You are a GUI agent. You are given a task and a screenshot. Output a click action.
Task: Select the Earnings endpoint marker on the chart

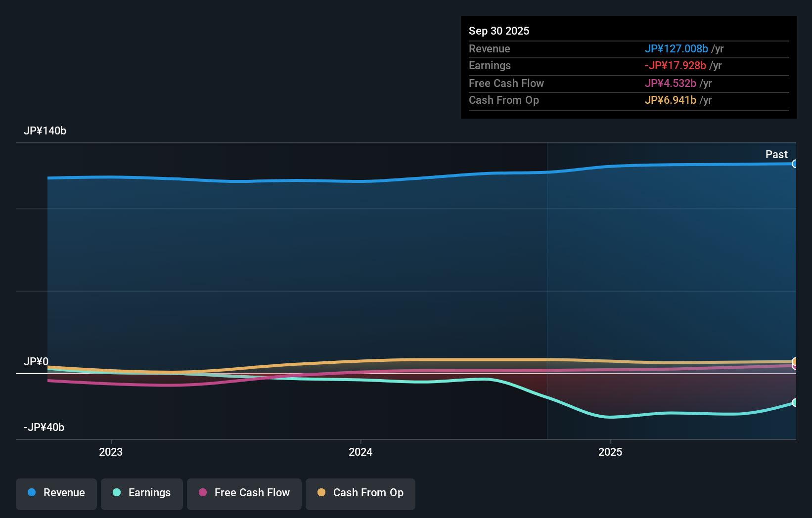[x=794, y=402]
